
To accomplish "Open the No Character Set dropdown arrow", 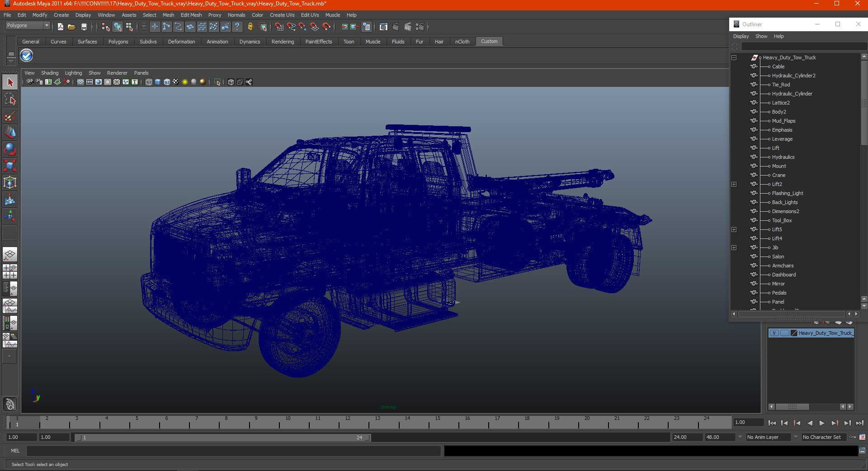I will click(x=796, y=437).
